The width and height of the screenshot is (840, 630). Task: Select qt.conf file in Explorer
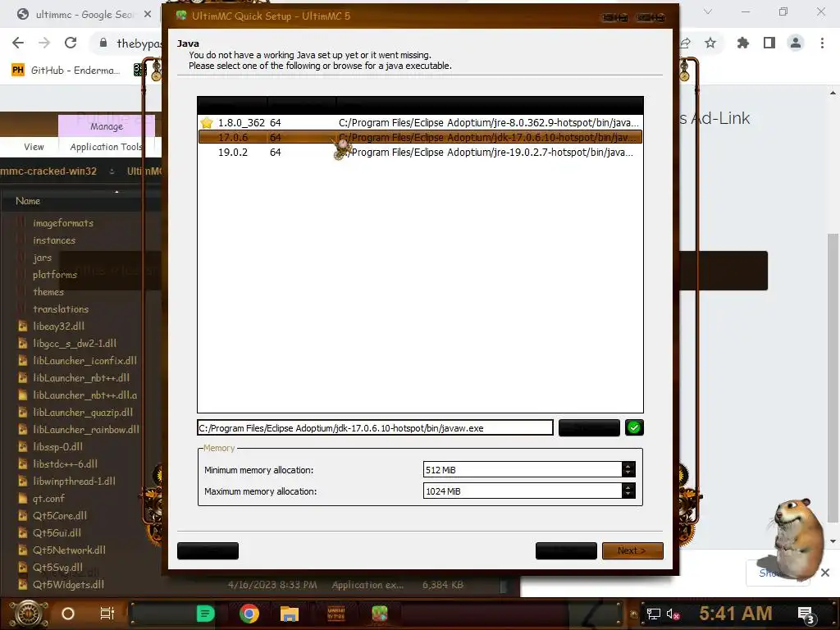click(48, 498)
